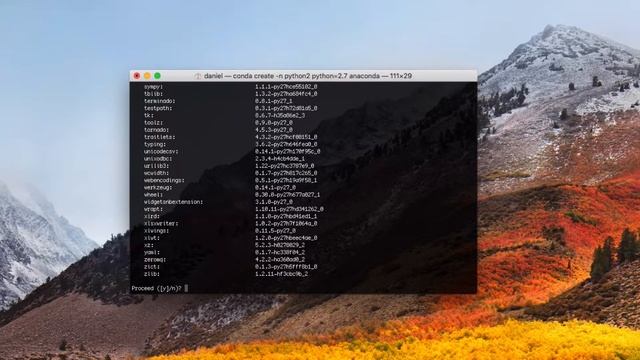The height and width of the screenshot is (360, 640).
Task: Click the home folder icon in title bar
Action: [x=198, y=76]
